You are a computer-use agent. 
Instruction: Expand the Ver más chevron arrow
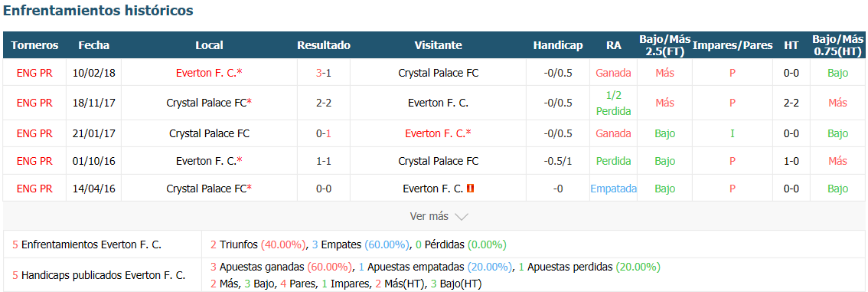pyautogui.click(x=461, y=217)
